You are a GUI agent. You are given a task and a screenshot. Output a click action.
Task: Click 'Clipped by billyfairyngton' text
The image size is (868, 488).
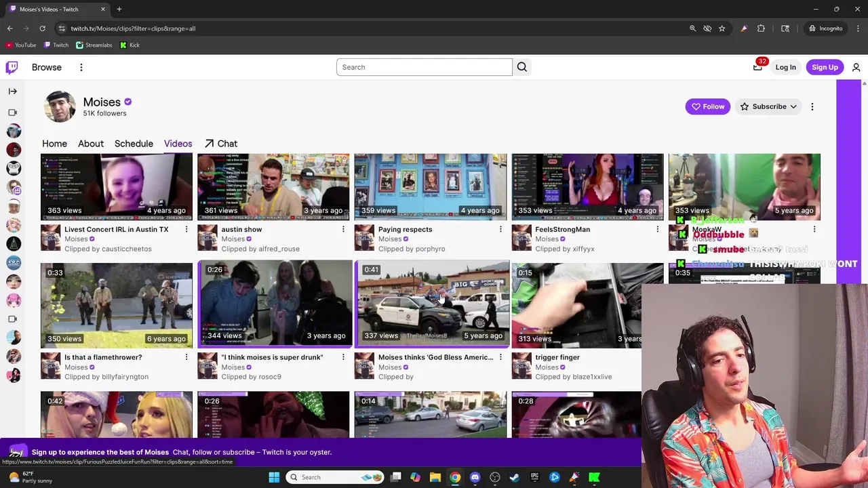coord(106,377)
